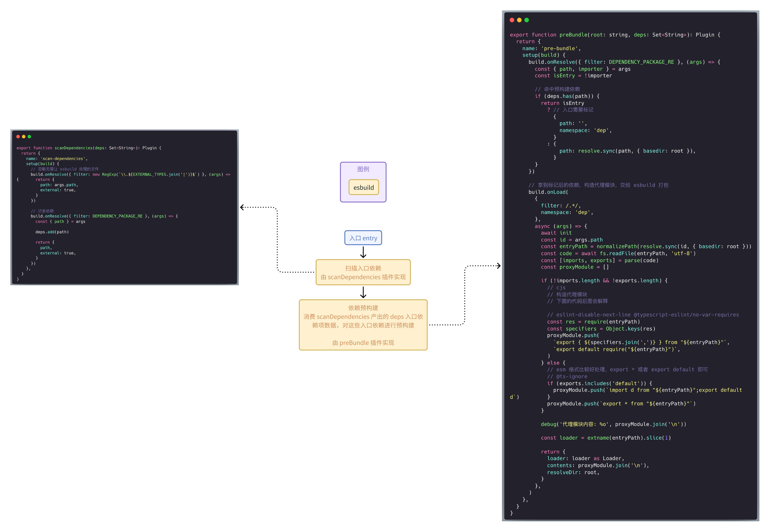Click the 'export default require' template string line
The height and width of the screenshot is (532, 770).
[x=617, y=349]
